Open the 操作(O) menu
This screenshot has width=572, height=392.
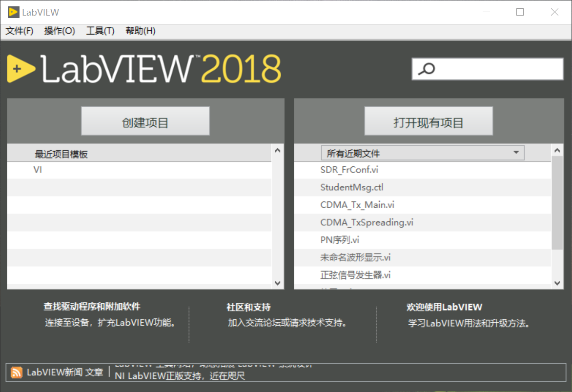[x=60, y=31]
